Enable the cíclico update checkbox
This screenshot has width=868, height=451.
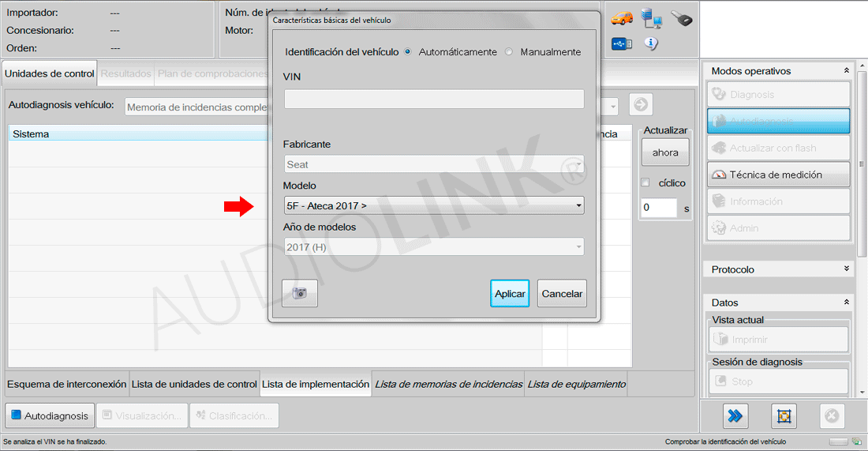645,183
